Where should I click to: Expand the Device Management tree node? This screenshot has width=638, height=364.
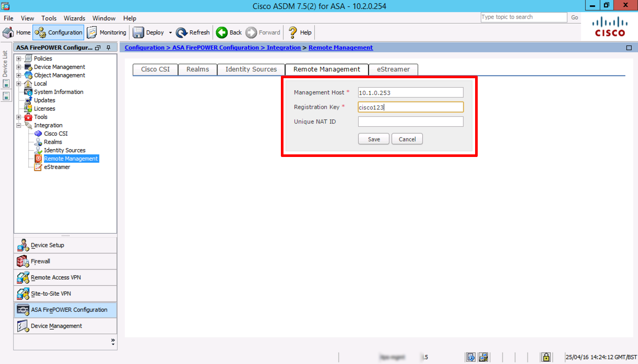pos(19,67)
